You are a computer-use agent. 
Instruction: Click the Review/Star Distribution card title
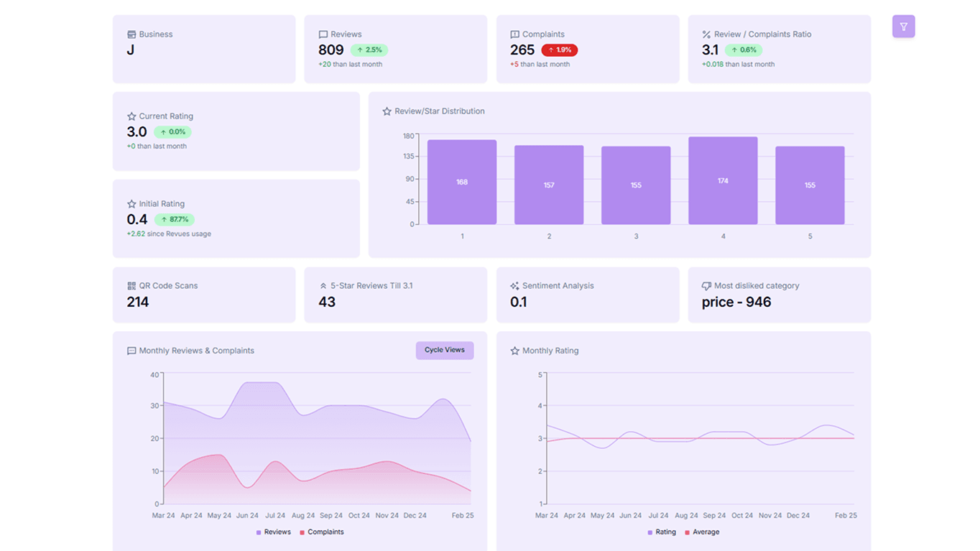pos(440,111)
